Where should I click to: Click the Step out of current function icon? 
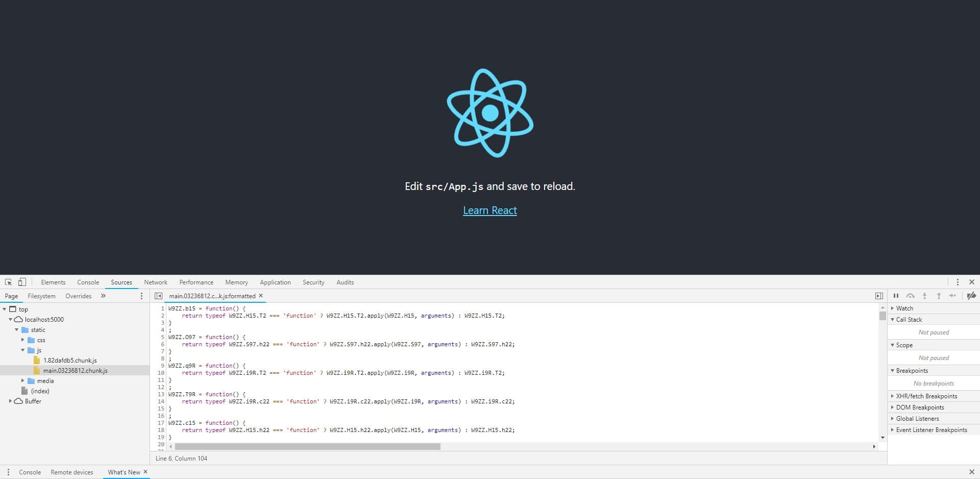938,296
